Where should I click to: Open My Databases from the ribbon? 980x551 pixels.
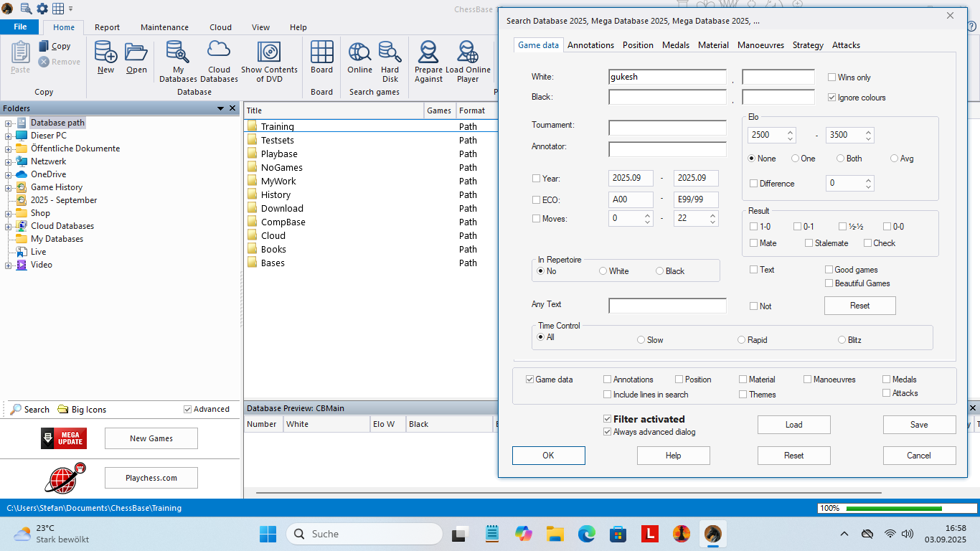click(x=178, y=61)
